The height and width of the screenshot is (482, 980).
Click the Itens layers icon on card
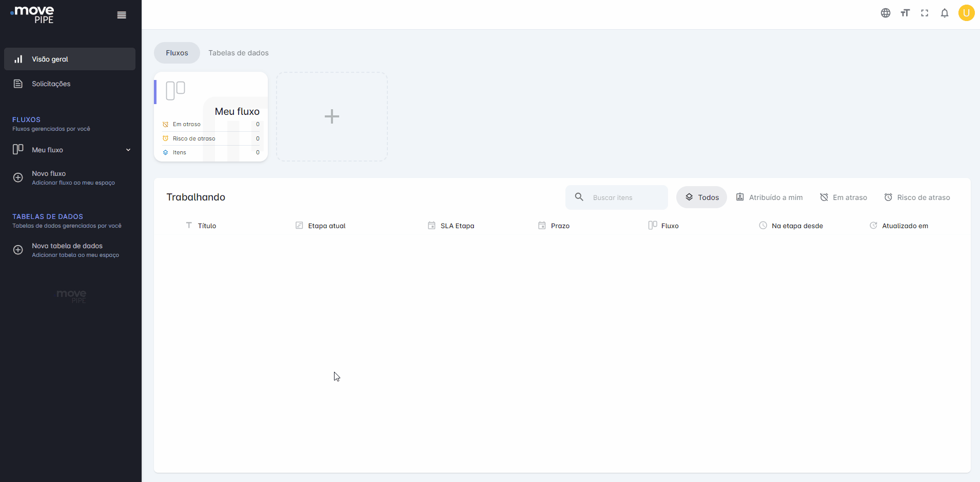165,152
